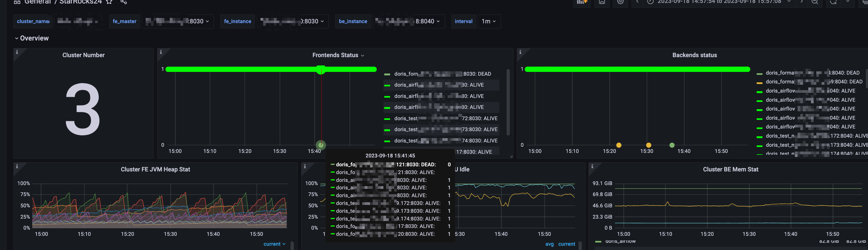Collapse the Overview row

pos(32,38)
